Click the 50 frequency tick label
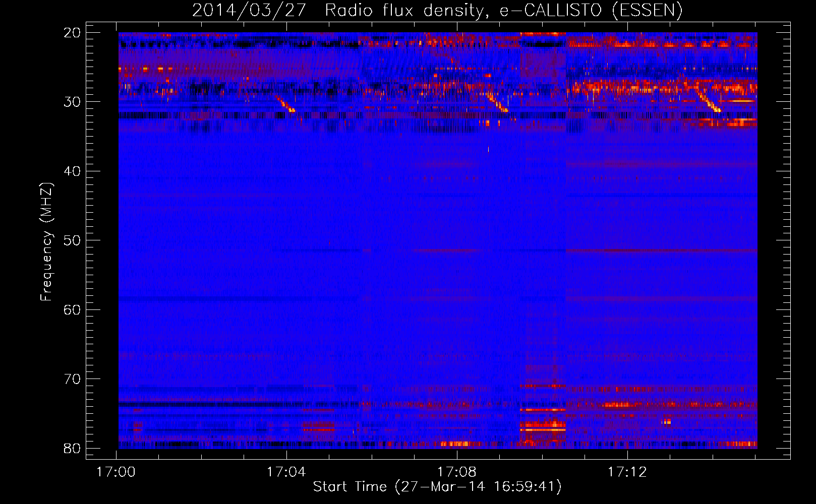The width and height of the screenshot is (816, 504). click(72, 240)
